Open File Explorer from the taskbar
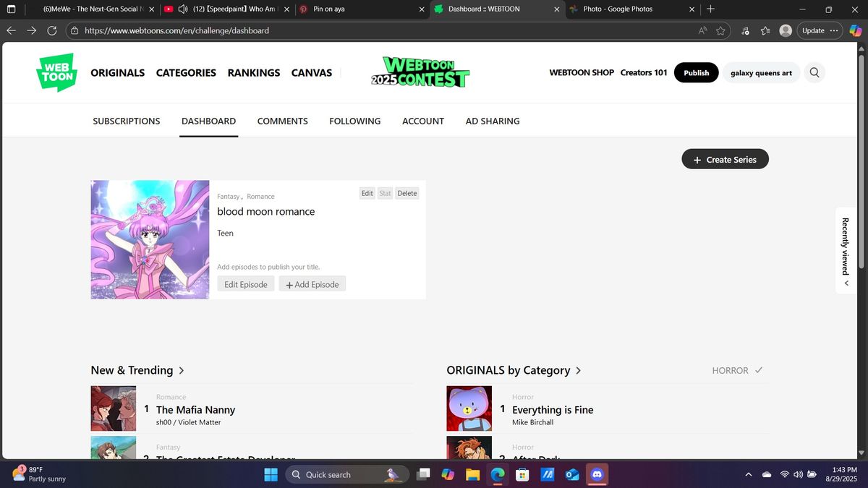The width and height of the screenshot is (868, 488). tap(472, 474)
